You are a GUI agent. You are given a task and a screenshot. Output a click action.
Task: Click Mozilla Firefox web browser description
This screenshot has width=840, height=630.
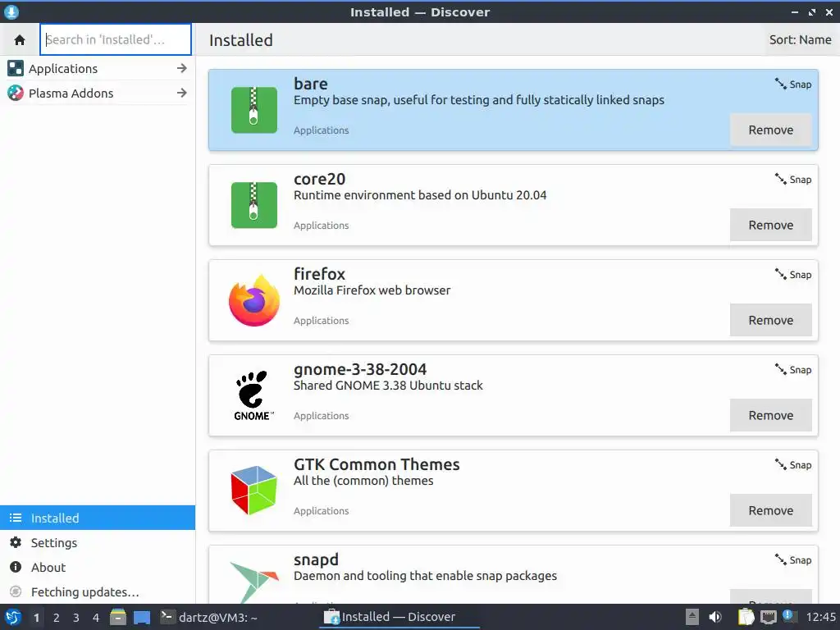(372, 290)
